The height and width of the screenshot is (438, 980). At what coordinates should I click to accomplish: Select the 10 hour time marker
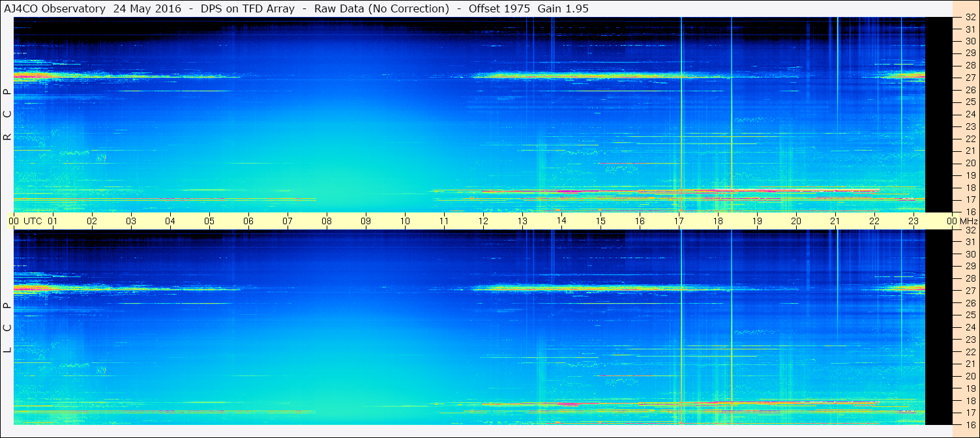click(405, 221)
